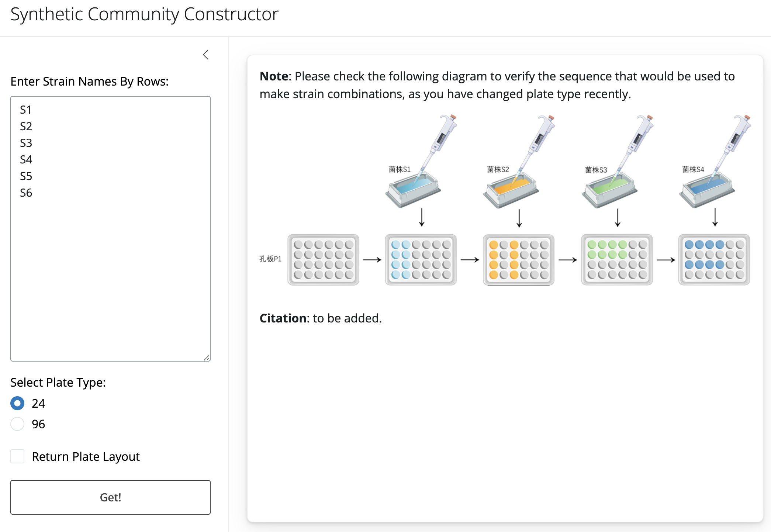The height and width of the screenshot is (532, 771).
Task: Click the well plate with light blue wells
Action: coord(421,260)
